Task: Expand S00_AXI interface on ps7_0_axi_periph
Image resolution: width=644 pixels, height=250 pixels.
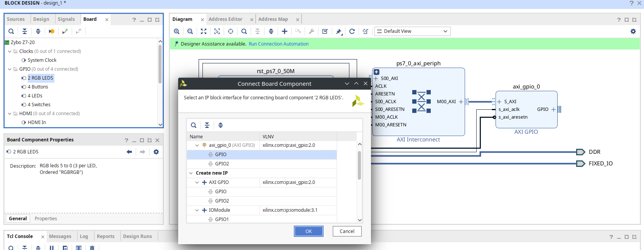Action: [376, 78]
